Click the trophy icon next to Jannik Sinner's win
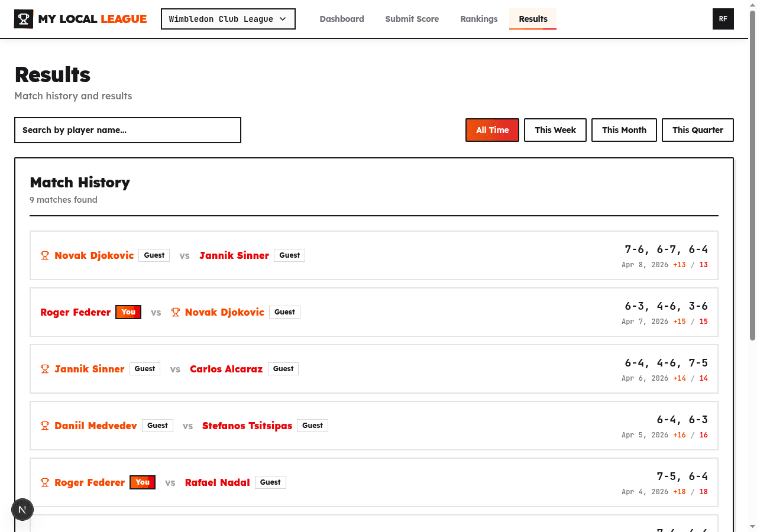This screenshot has height=532, width=757. (x=44, y=368)
